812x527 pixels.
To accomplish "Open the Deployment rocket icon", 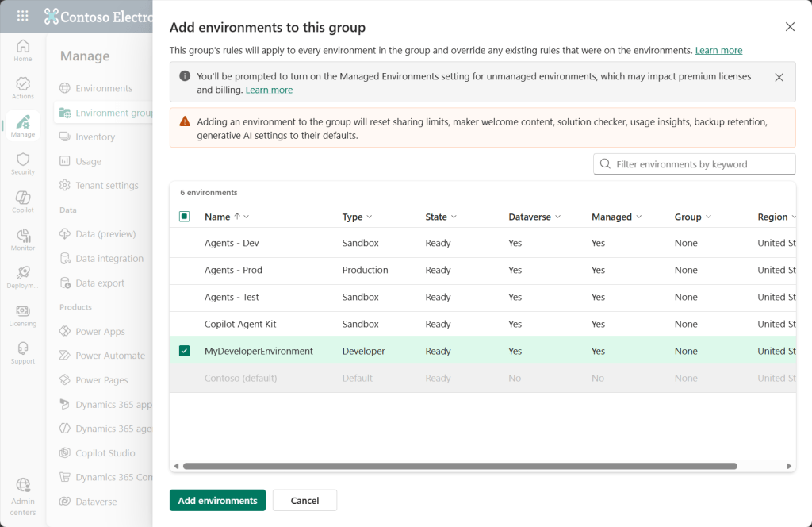I will coord(23,272).
